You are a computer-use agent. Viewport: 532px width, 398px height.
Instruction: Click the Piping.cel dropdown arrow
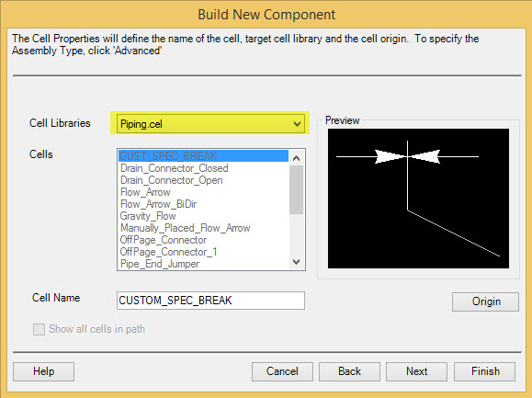click(297, 124)
